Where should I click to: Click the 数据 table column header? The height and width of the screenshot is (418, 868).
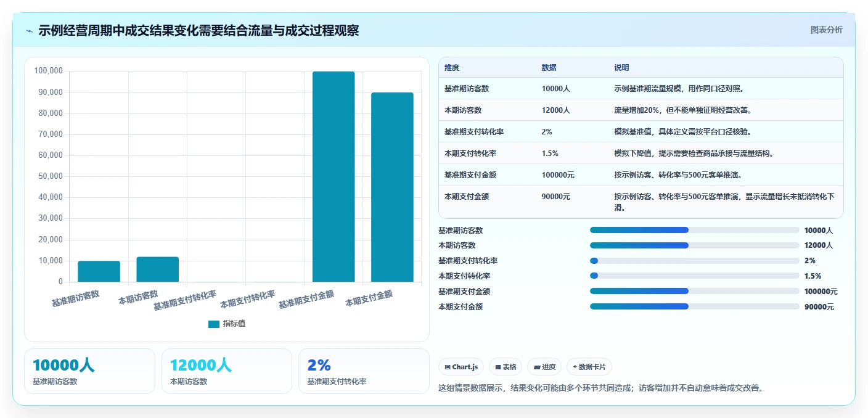(549, 68)
